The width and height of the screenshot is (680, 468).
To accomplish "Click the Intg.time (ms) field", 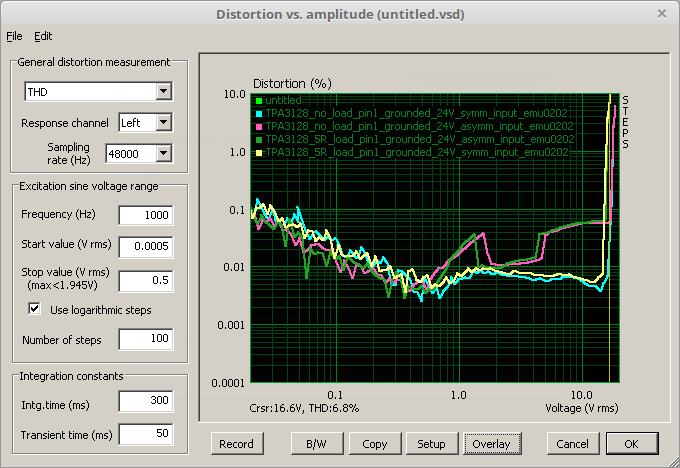I will 145,401.
